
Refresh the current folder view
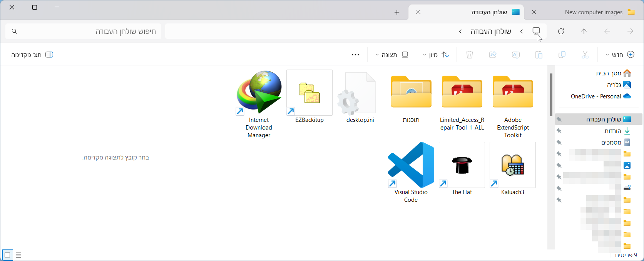coord(561,31)
